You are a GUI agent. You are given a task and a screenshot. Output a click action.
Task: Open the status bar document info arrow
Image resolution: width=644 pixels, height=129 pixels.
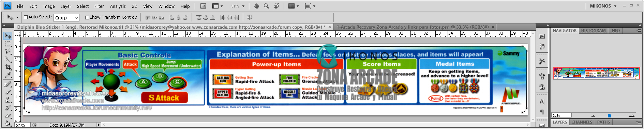pyautogui.click(x=99, y=125)
